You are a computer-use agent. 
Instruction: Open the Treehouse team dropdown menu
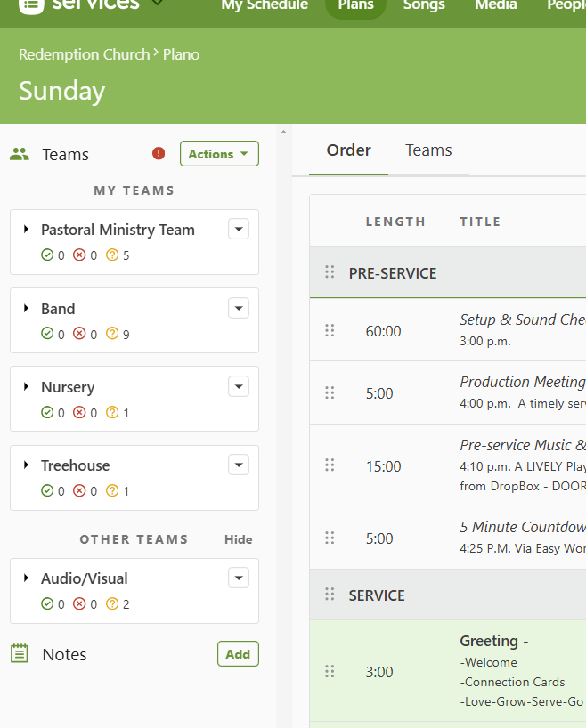point(238,465)
